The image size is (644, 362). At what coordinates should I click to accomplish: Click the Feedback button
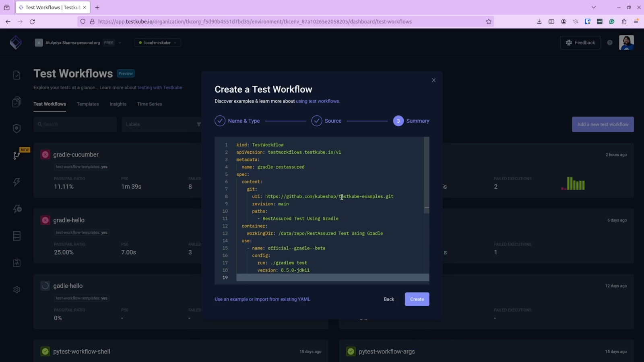580,43
